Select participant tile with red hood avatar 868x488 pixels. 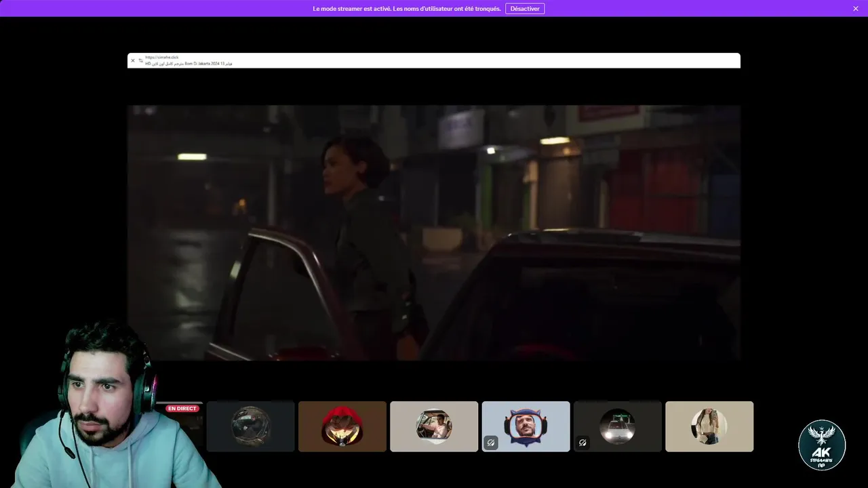tap(342, 426)
